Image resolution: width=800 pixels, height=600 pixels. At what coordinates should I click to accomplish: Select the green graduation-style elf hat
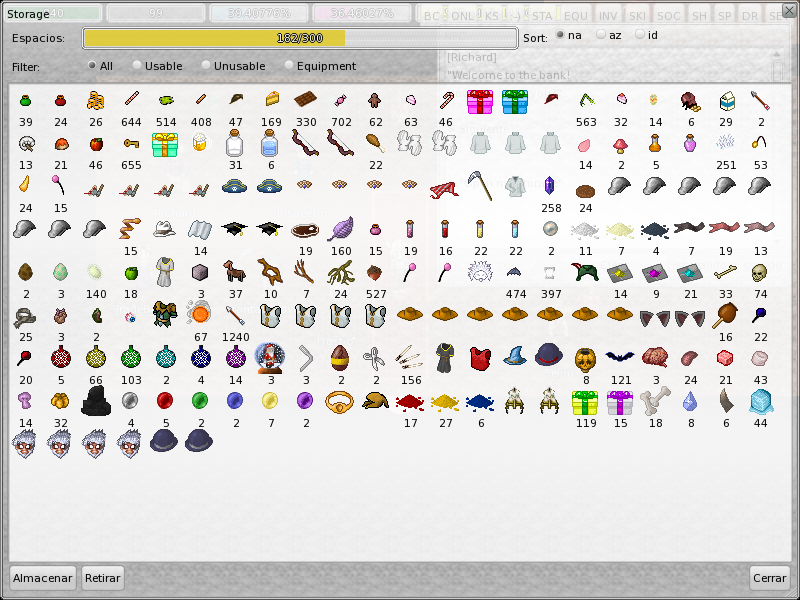585,272
